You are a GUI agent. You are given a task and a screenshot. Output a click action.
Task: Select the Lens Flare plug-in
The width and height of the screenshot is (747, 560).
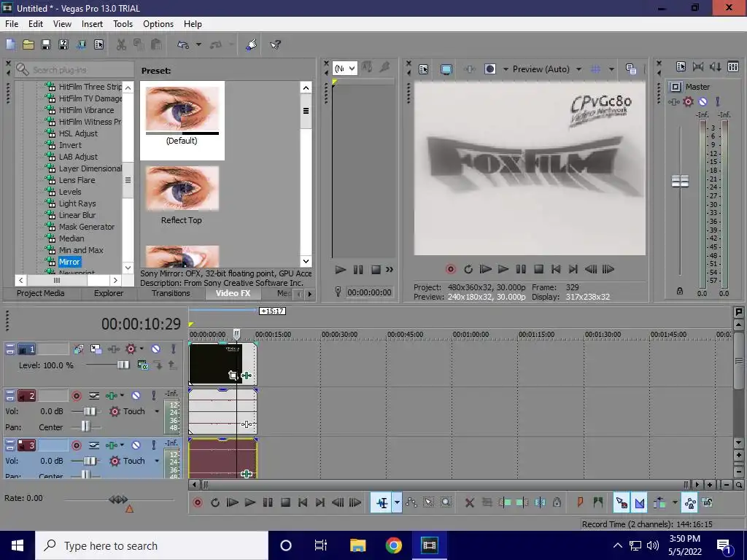(x=77, y=180)
